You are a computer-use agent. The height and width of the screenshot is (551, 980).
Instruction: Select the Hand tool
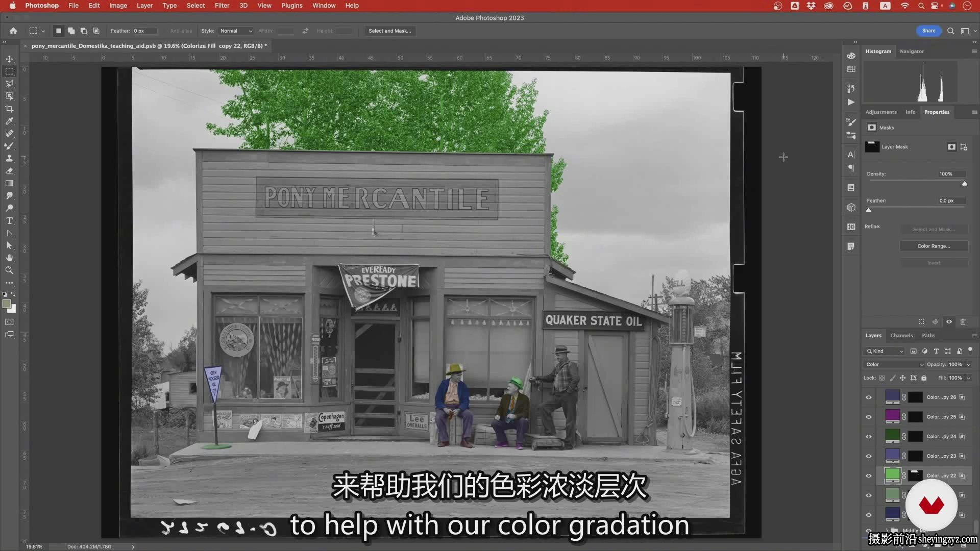coord(9,258)
